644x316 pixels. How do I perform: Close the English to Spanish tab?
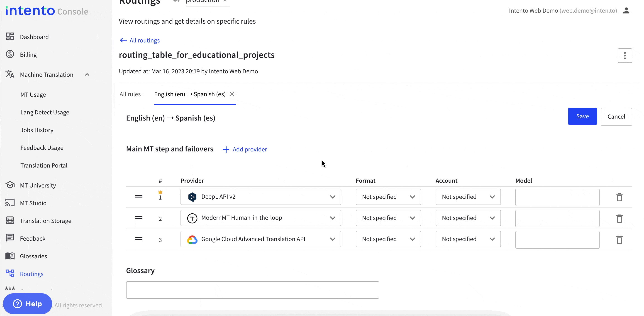point(232,94)
